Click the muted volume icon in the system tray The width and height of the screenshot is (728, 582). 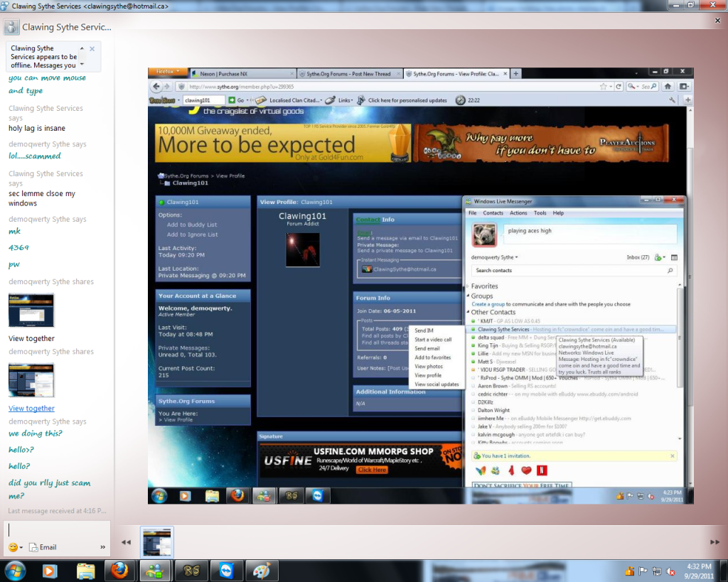(x=670, y=571)
